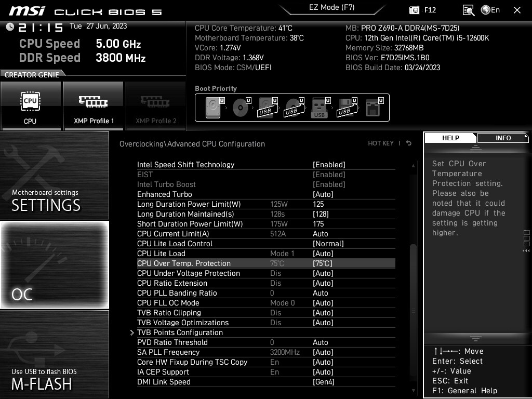This screenshot has height=399, width=532.
Task: Click the Boot Priority heading
Action: point(216,88)
